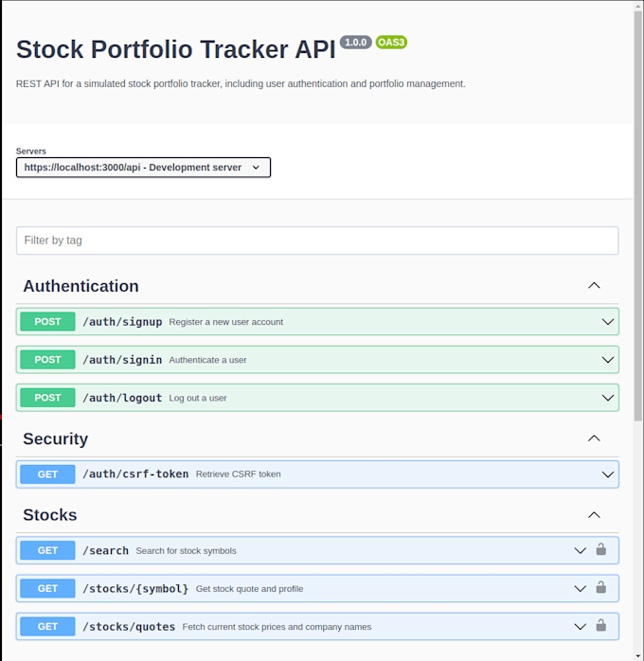Collapse the Security section

594,438
